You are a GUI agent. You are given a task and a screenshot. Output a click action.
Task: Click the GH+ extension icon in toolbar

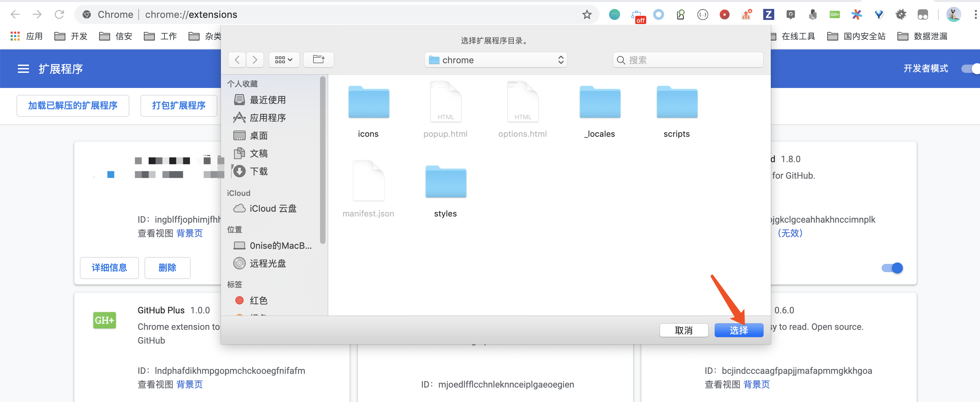[x=834, y=14]
